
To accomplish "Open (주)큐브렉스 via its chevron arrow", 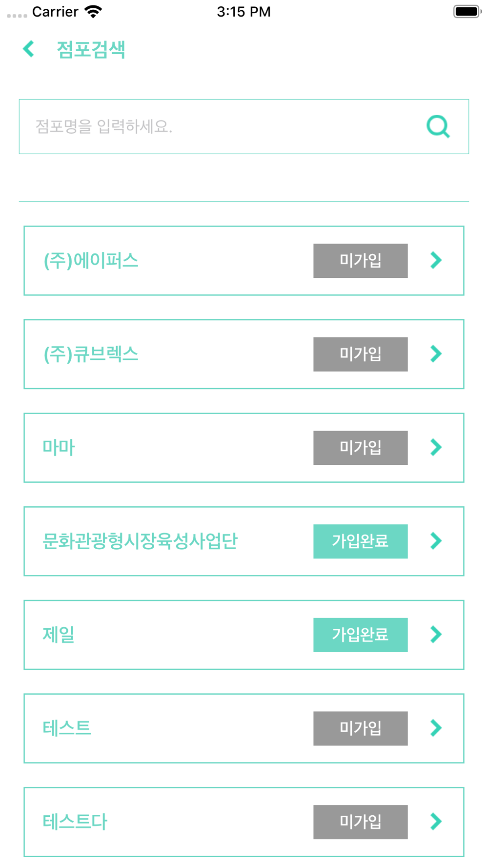I will point(436,353).
